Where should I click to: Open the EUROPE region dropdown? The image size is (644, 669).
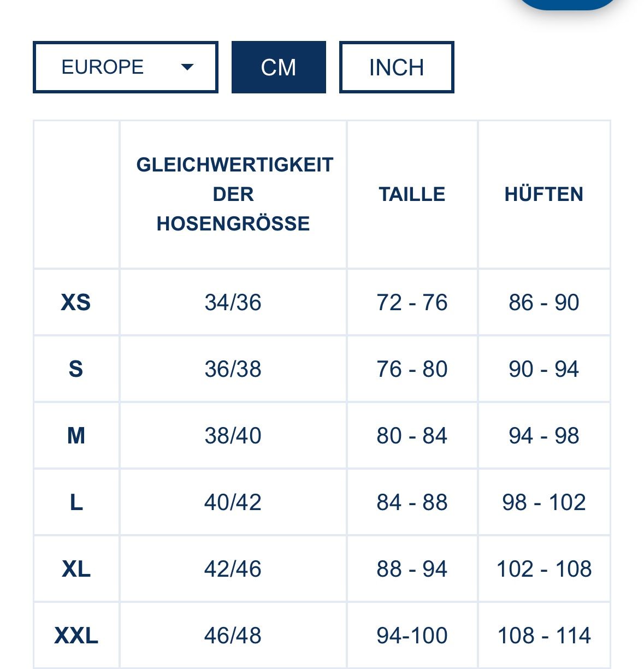126,67
